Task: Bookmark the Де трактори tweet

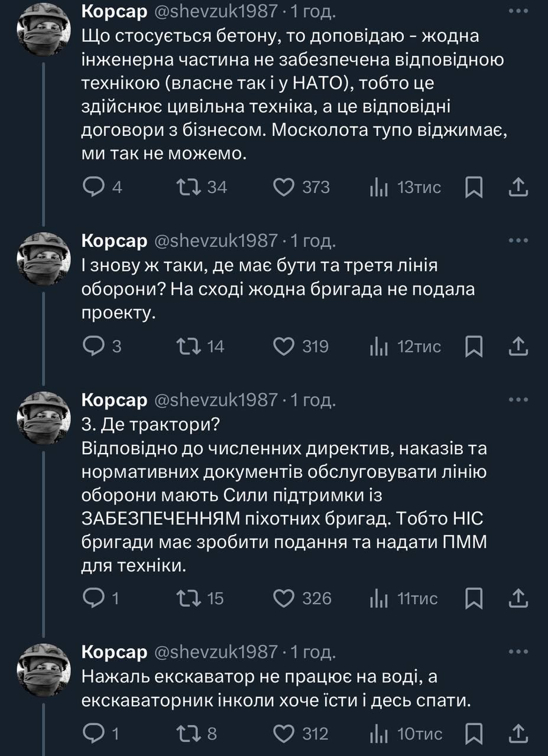Action: click(x=474, y=598)
